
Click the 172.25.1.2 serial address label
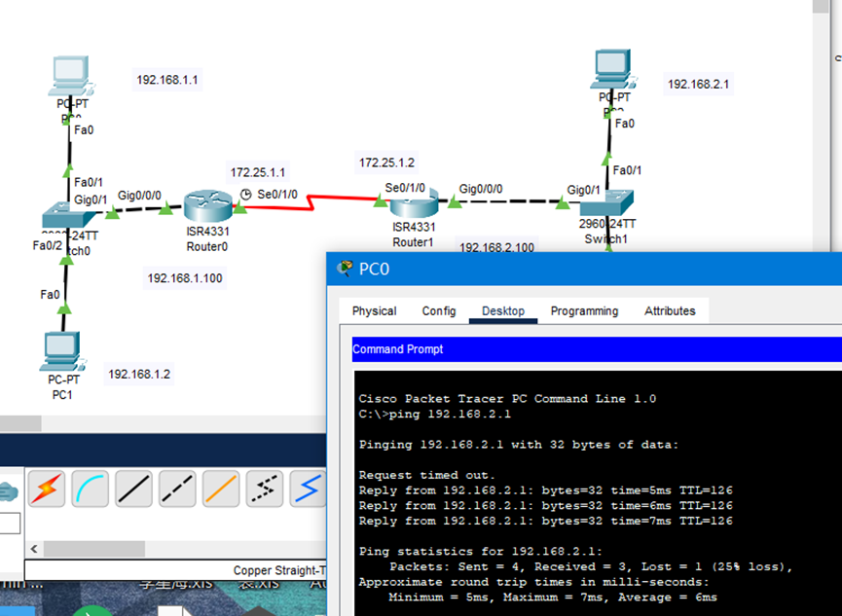(386, 163)
